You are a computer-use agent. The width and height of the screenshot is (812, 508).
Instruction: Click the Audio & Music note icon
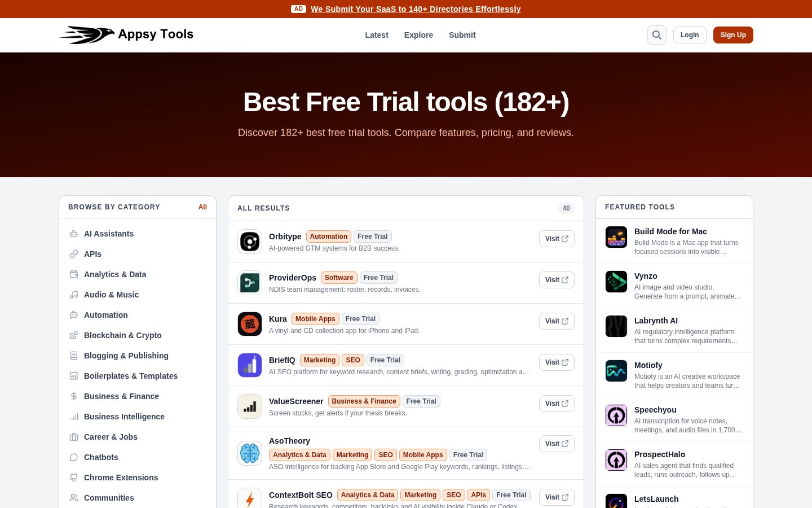(x=74, y=295)
